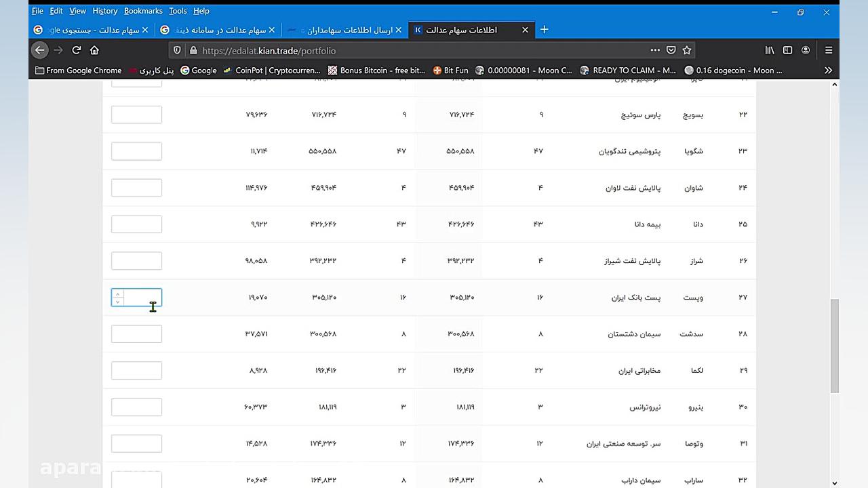Click the scrollbar up arrow
868x488 pixels.
(834, 84)
